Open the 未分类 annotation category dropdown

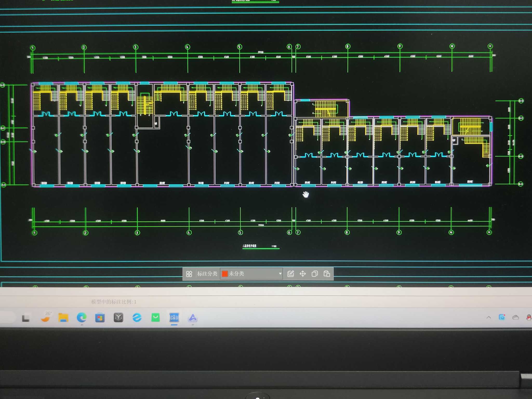(x=251, y=274)
